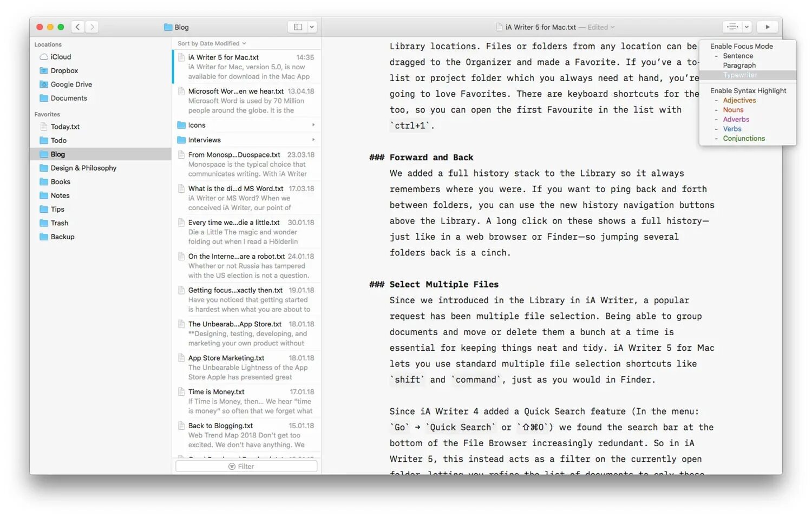This screenshot has height=517, width=812.
Task: Open the focus mode dropdown arrow
Action: (746, 27)
